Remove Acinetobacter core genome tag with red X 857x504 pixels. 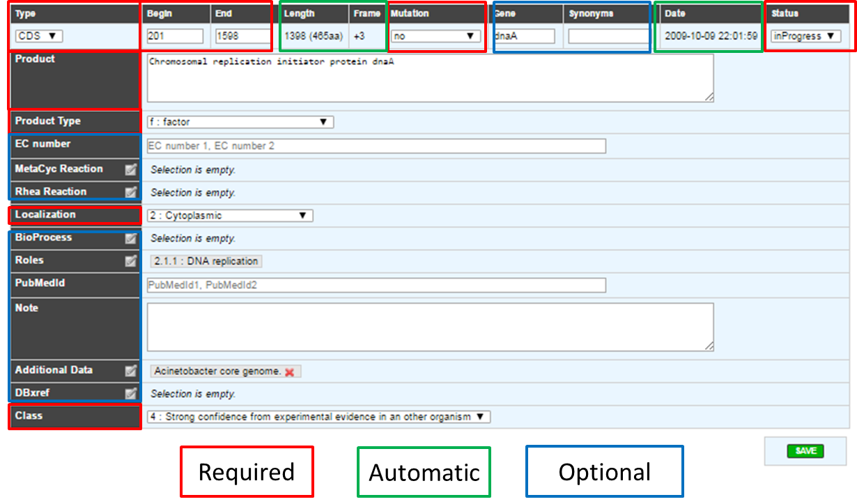pos(289,372)
